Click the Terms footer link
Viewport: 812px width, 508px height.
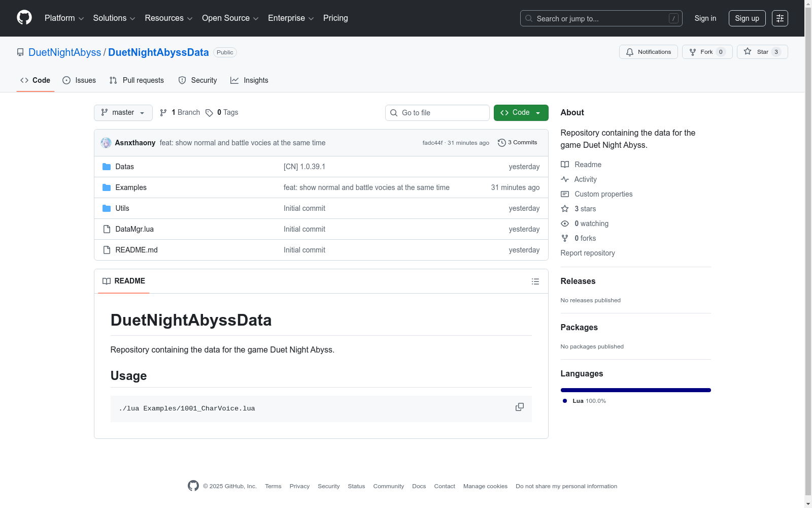(x=273, y=486)
